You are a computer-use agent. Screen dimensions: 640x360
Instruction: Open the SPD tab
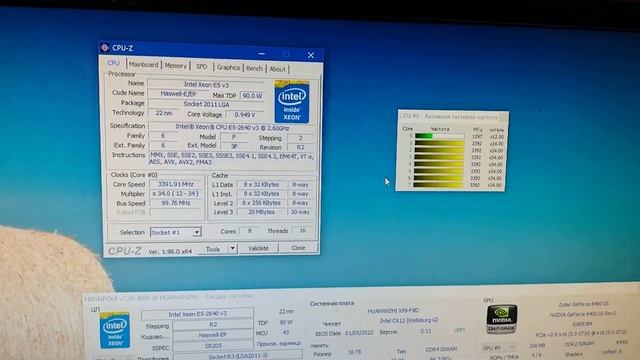(x=202, y=67)
